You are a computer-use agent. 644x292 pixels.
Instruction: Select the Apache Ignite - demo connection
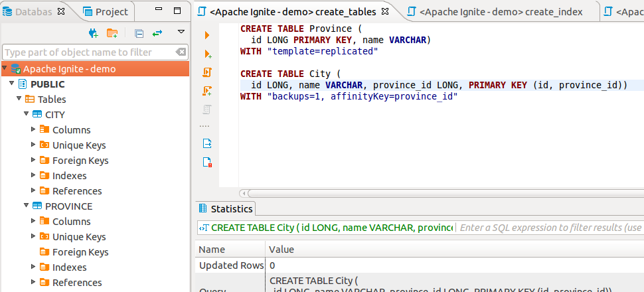96,69
